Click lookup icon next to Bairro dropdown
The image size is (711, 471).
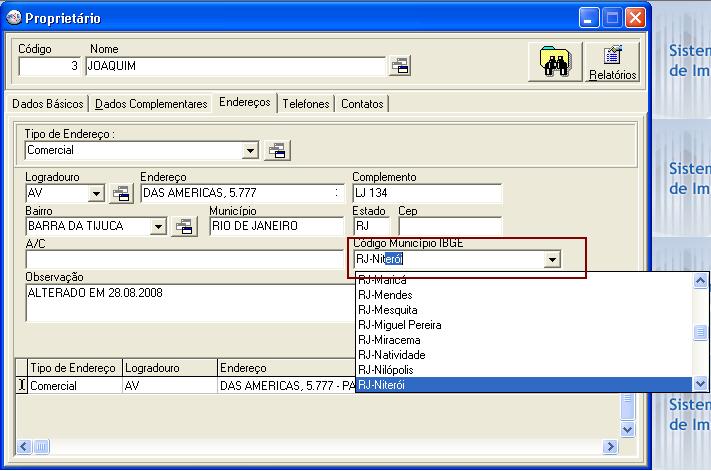click(x=184, y=227)
